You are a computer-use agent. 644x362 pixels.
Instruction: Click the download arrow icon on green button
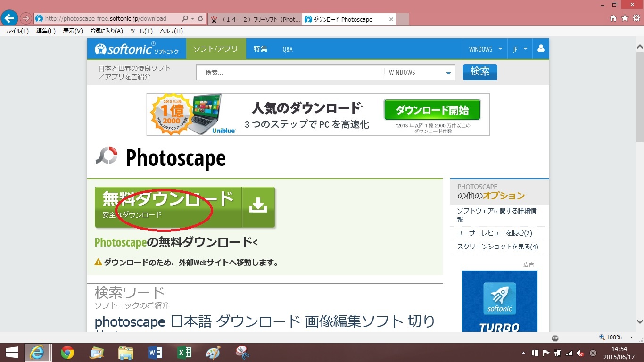pyautogui.click(x=258, y=206)
